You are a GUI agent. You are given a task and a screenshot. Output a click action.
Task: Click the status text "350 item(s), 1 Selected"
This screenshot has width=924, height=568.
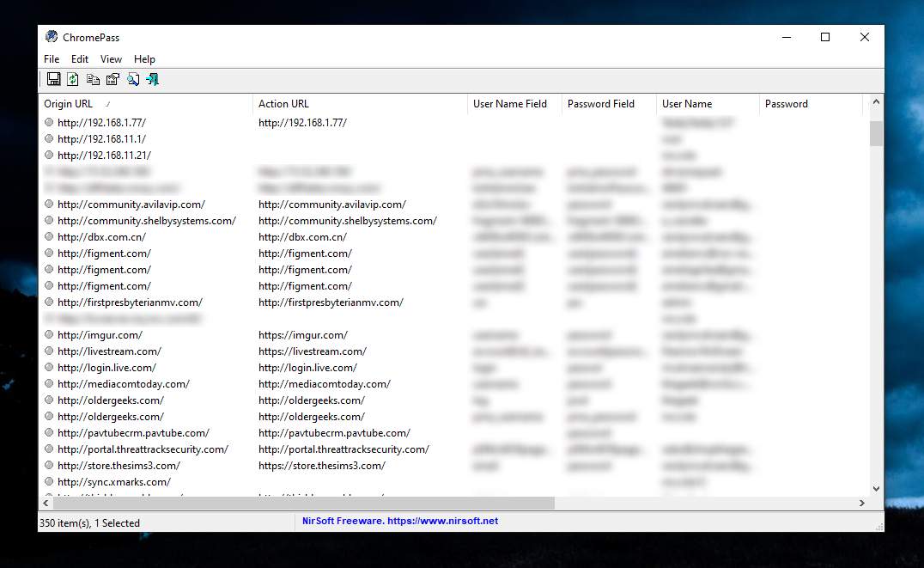(x=89, y=522)
